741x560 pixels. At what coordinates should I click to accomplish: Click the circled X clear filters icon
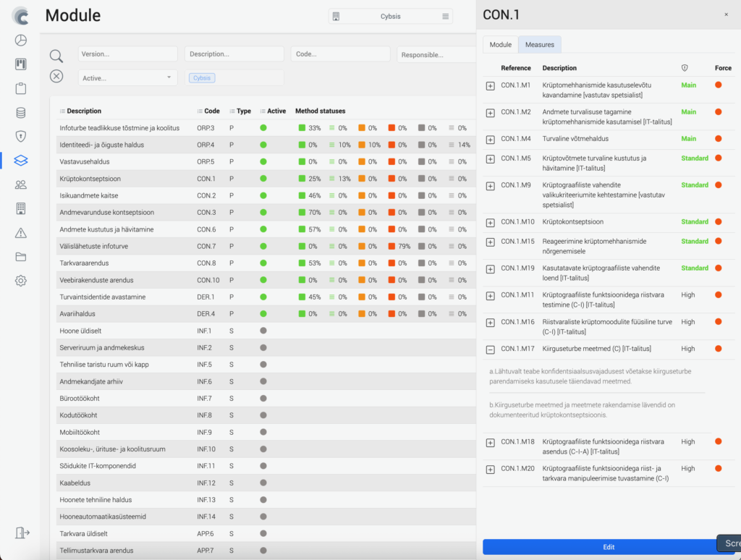tap(56, 77)
